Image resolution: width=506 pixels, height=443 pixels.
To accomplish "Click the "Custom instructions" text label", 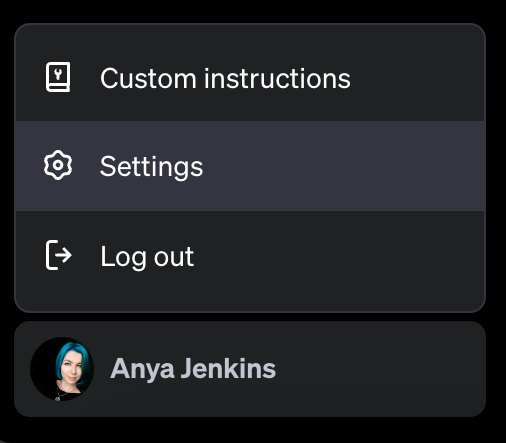I will [x=225, y=78].
